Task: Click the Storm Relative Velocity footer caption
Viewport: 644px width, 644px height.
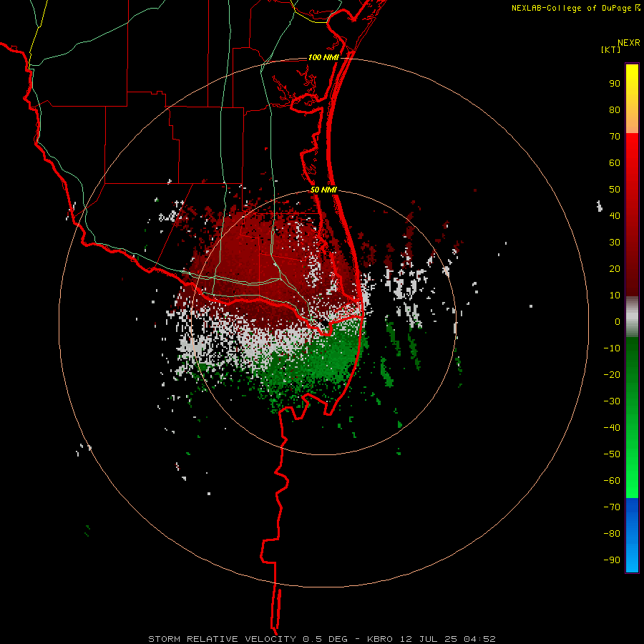Action: click(322, 639)
